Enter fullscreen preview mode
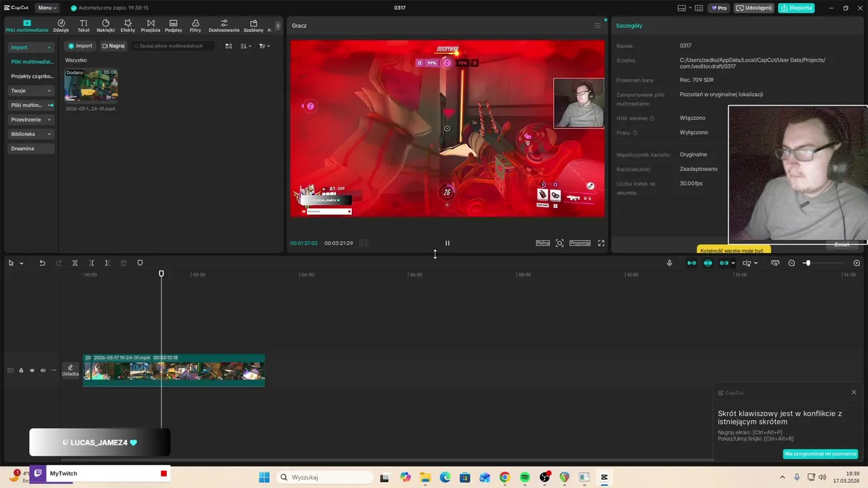Viewport: 868px width, 488px height. click(x=601, y=243)
